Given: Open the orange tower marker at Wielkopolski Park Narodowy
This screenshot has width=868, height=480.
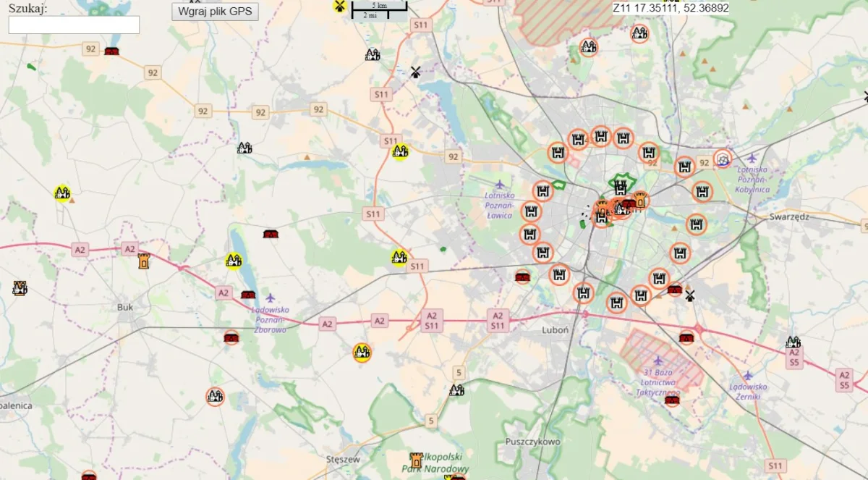Looking at the screenshot, I should click(x=416, y=460).
